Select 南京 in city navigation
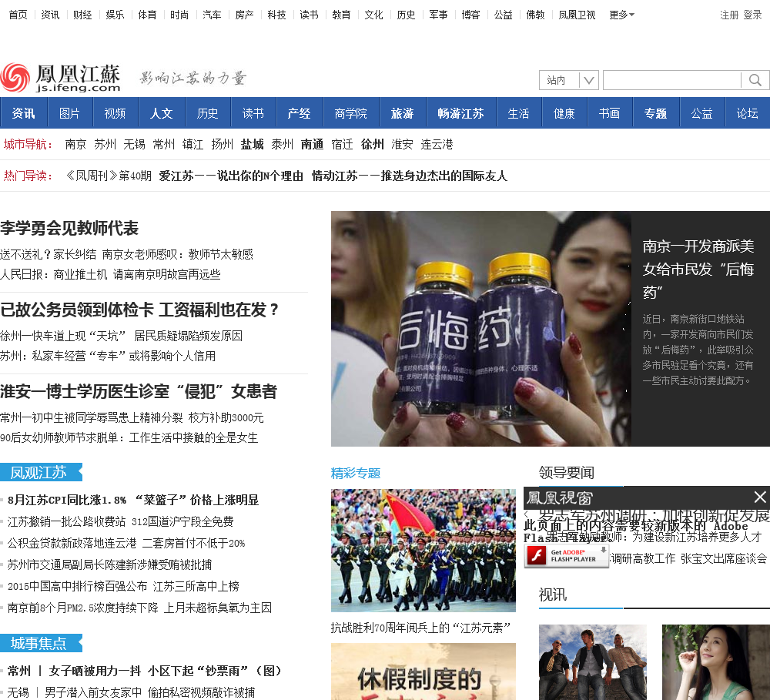Viewport: 770px width, 700px height. coord(75,144)
